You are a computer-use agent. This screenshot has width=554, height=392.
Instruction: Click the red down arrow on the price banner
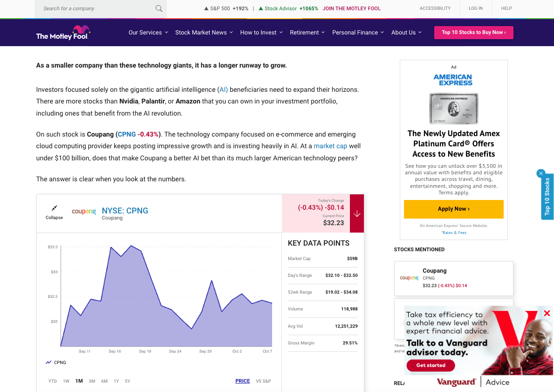click(x=357, y=213)
